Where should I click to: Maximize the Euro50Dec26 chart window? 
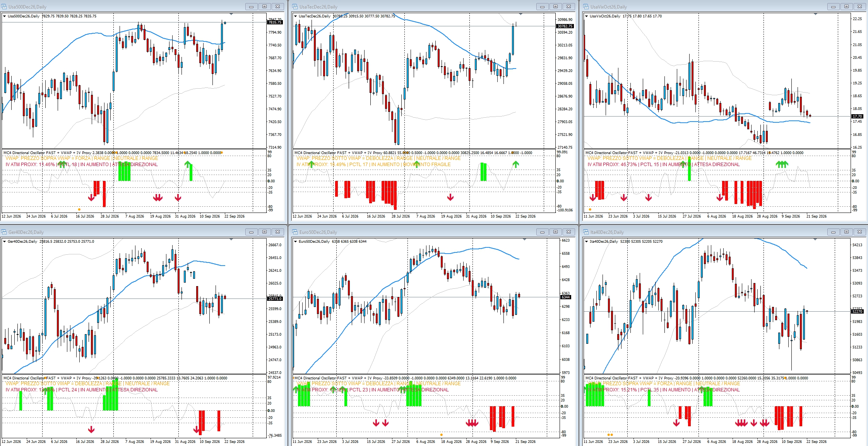point(555,232)
